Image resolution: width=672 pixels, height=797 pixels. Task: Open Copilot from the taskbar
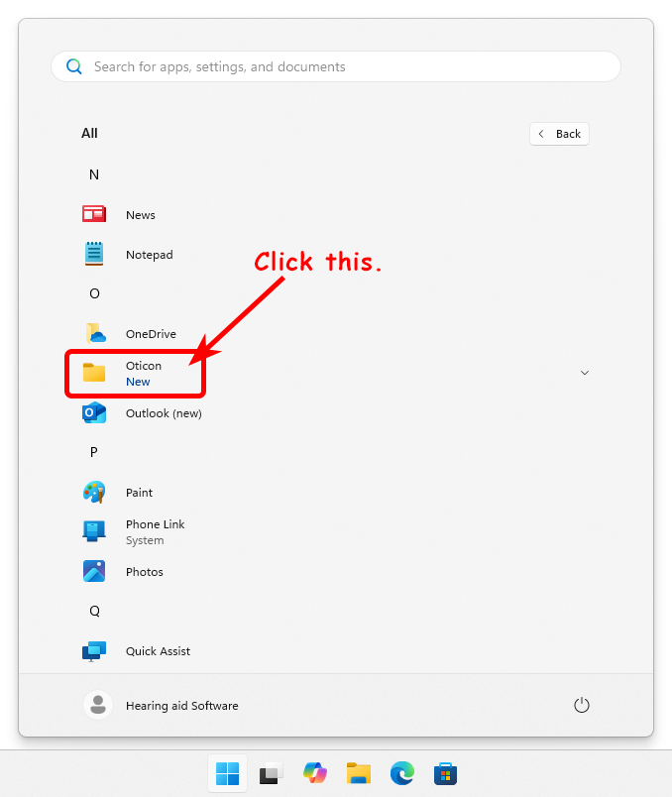coord(315,773)
